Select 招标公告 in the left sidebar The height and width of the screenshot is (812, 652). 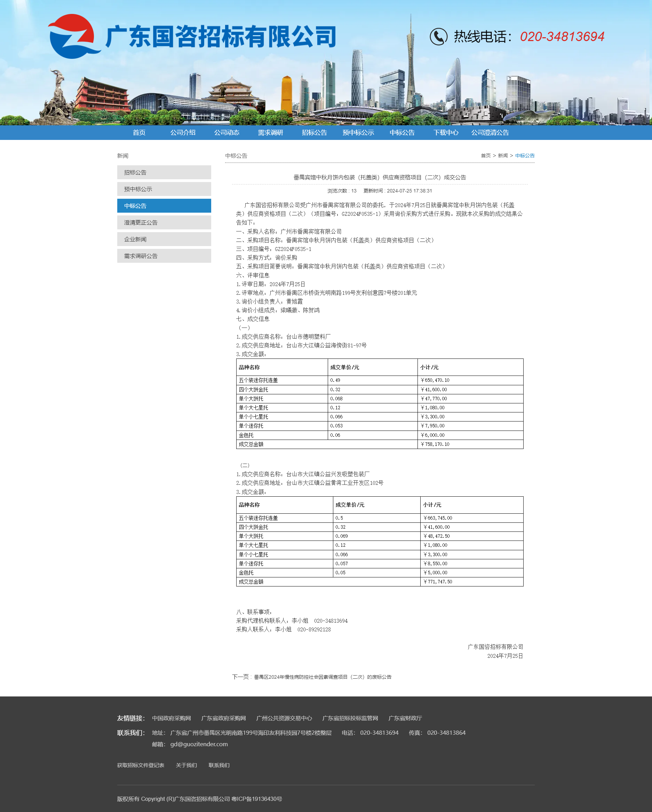(164, 173)
